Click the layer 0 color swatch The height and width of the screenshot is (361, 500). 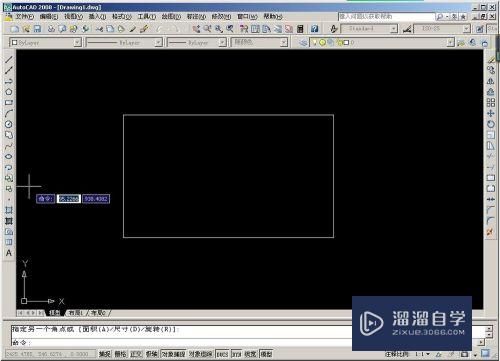click(x=346, y=43)
